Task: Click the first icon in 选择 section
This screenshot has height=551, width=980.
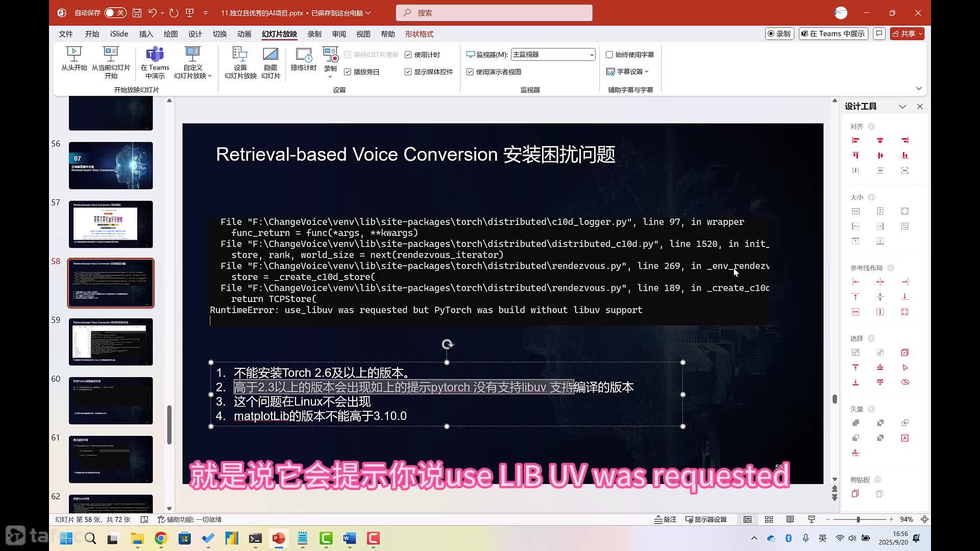Action: [856, 353]
